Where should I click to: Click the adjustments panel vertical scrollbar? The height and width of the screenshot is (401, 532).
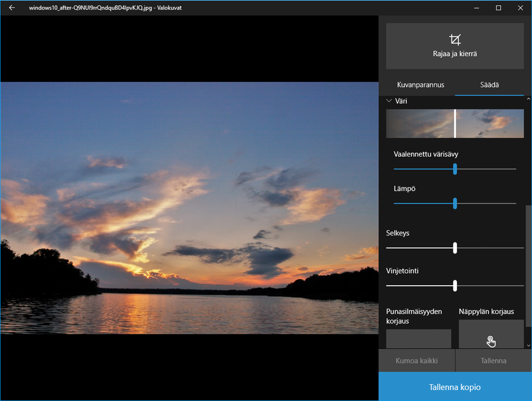(528, 266)
